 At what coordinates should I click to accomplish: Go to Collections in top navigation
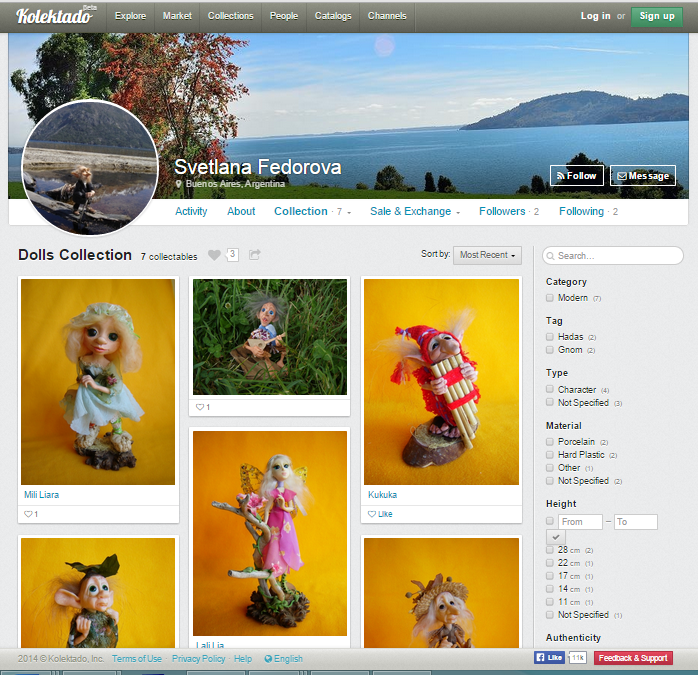(x=230, y=16)
